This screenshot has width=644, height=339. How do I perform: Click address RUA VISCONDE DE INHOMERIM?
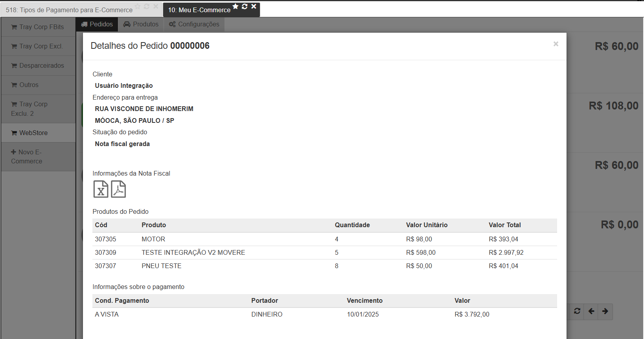(x=144, y=109)
